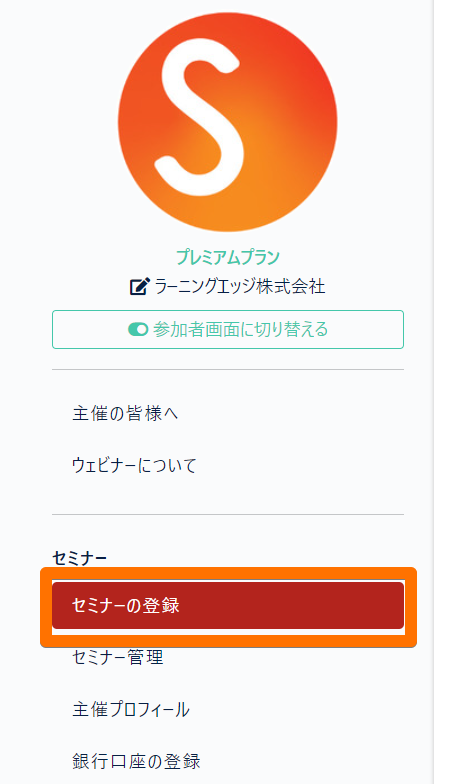Screen dimensions: 454x784
Task: Click the pencil edit icon beside company name
Action: 140,287
